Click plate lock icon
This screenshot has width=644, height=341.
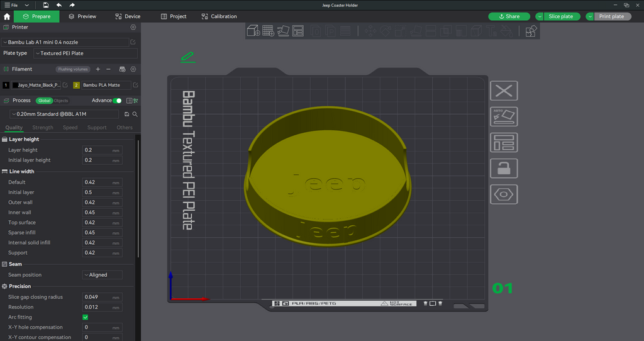point(504,169)
